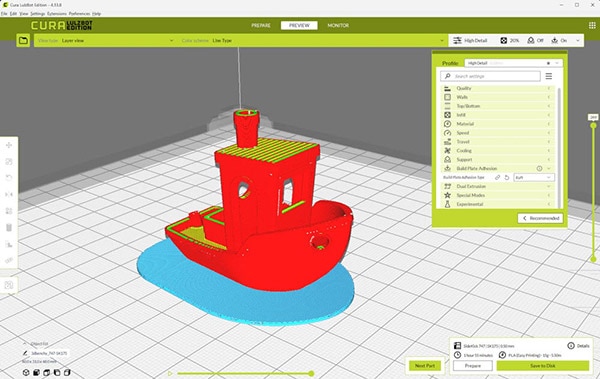Open the Build Plate Adhesion Type Raft dropdown

pos(533,178)
